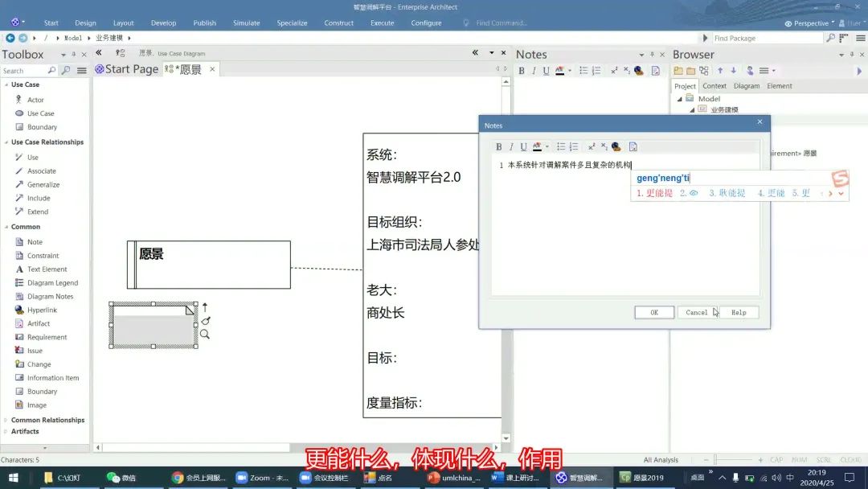Switch to Context tab in Browser
868x489 pixels.
[x=714, y=86]
